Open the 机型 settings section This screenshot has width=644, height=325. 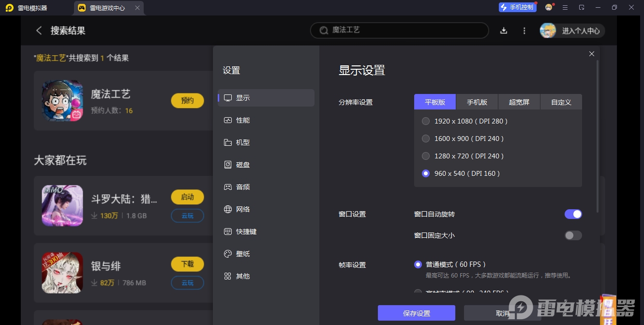tap(266, 142)
